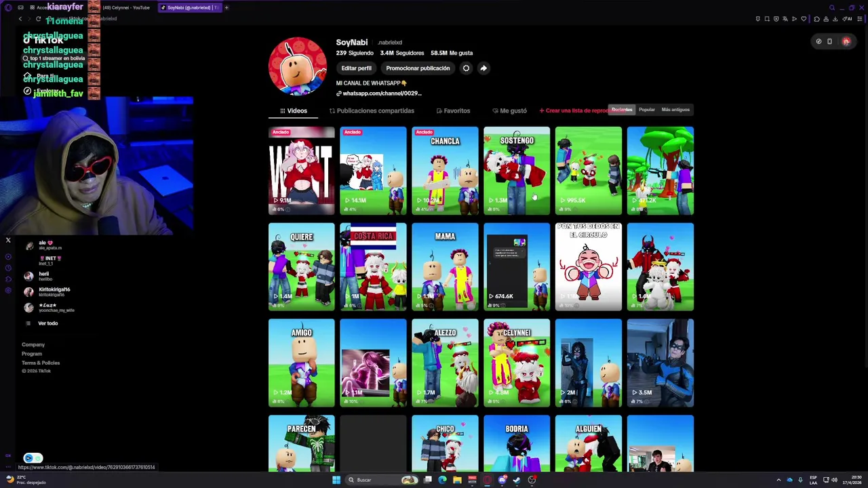This screenshot has height=488, width=868.
Task: Open the QUIERE video thumbnail
Action: tap(301, 267)
